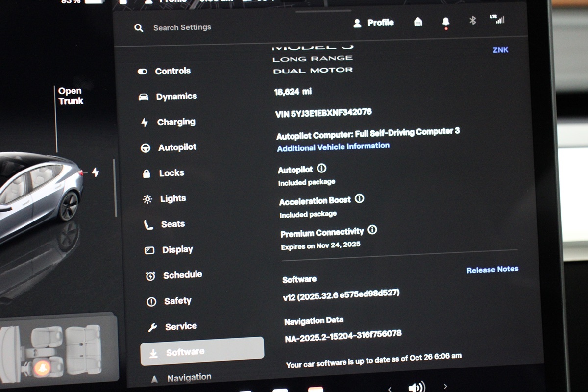Open the HomeLink garage icon
Screen dimensions: 588x392
418,22
